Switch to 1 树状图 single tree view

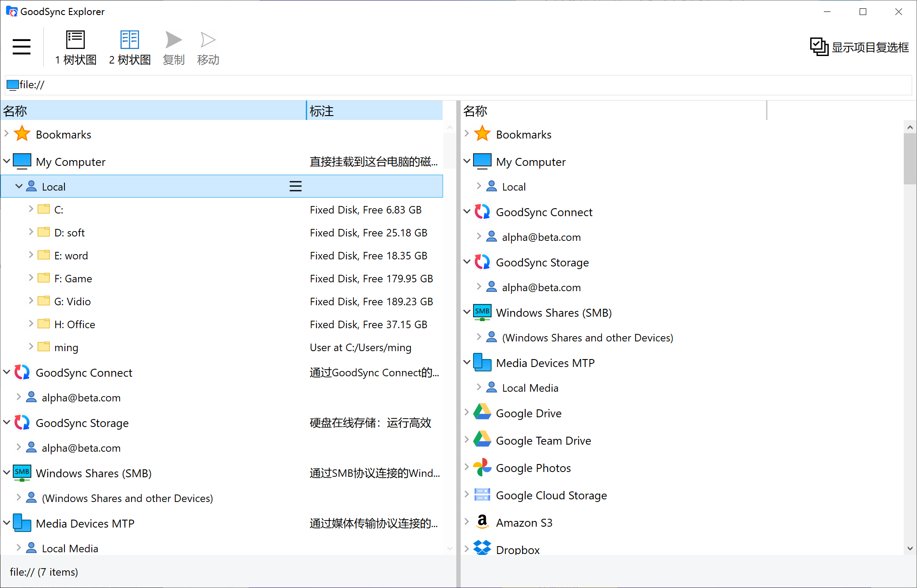(x=75, y=48)
